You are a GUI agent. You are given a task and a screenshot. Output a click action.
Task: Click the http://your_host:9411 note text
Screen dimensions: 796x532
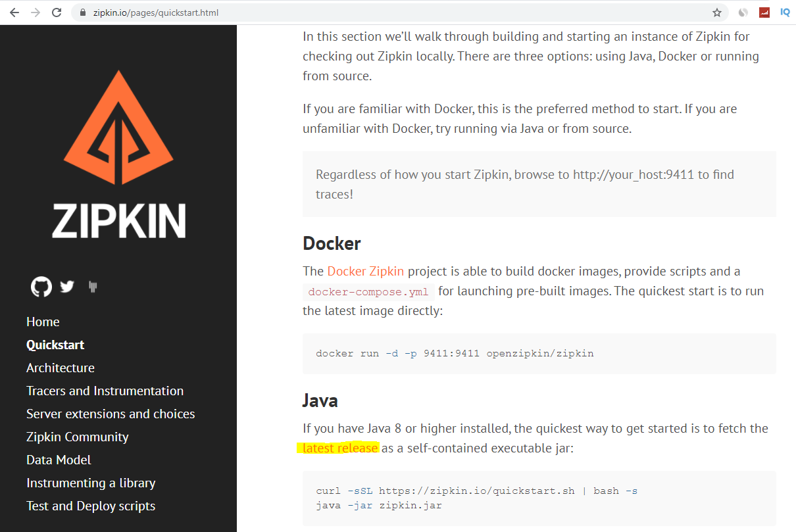point(634,174)
